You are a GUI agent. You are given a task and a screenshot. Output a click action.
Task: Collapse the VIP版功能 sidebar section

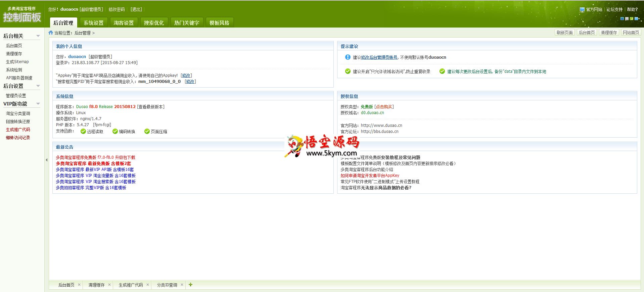38,104
